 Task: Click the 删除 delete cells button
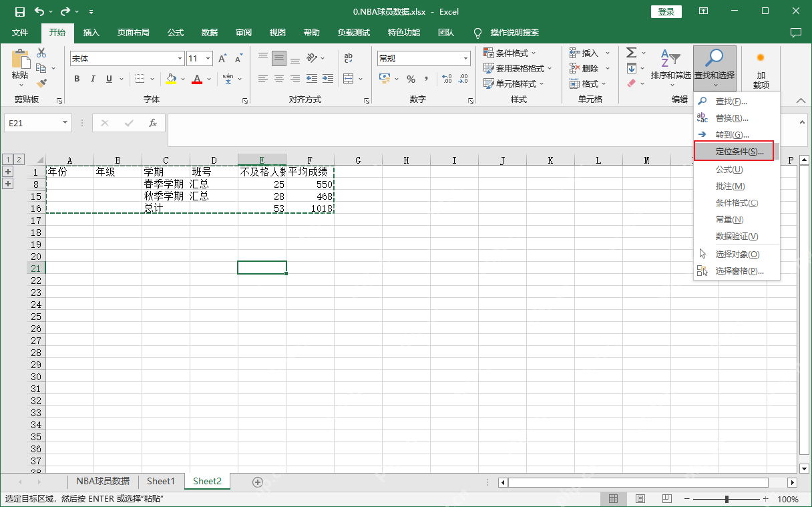584,68
